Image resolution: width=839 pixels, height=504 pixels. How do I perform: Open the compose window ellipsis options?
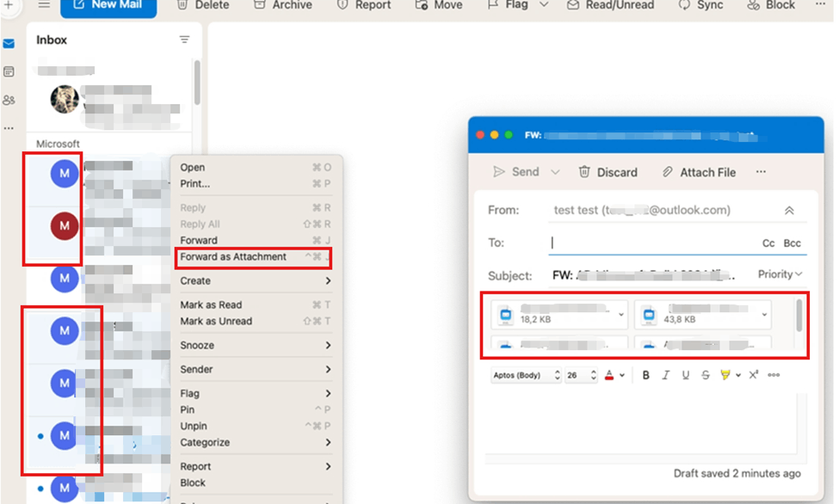(761, 172)
